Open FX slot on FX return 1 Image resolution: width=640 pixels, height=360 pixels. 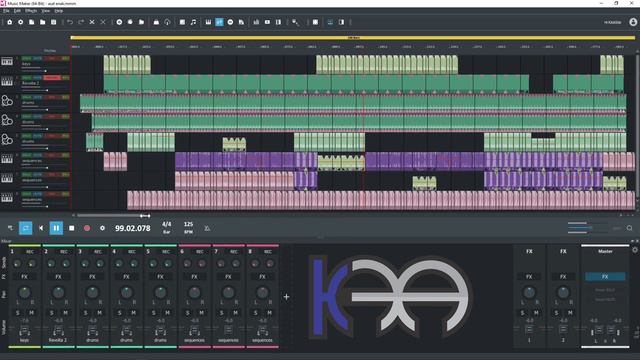[529, 277]
